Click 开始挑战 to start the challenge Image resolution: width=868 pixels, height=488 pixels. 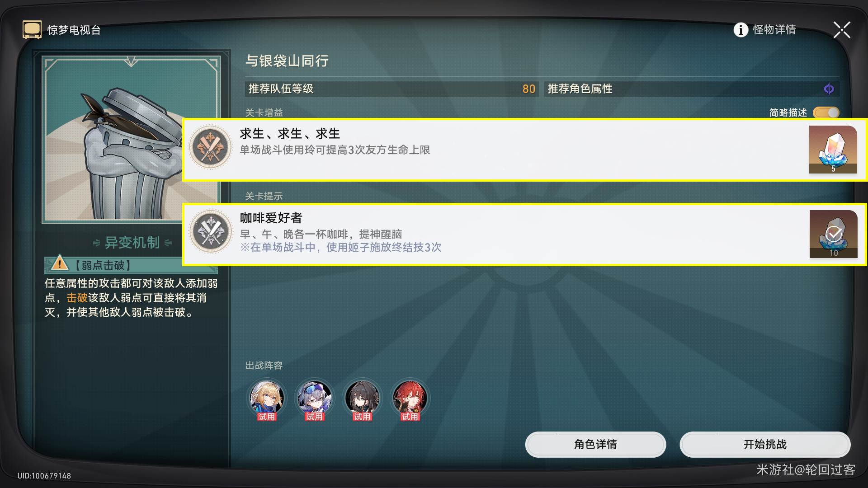click(765, 445)
